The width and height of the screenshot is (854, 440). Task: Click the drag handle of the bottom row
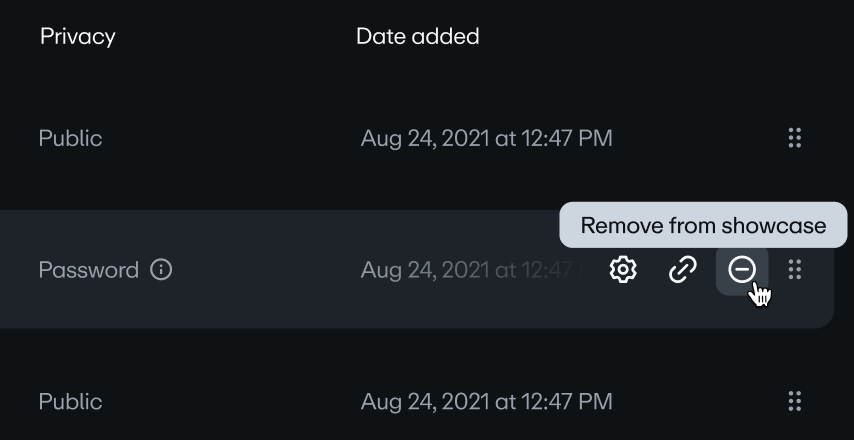pos(795,401)
